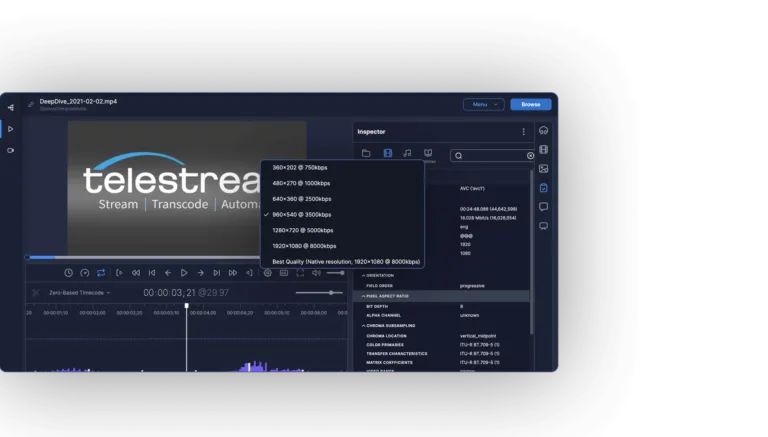Select 1280×720 @ 5000kbps quality

pyautogui.click(x=304, y=230)
